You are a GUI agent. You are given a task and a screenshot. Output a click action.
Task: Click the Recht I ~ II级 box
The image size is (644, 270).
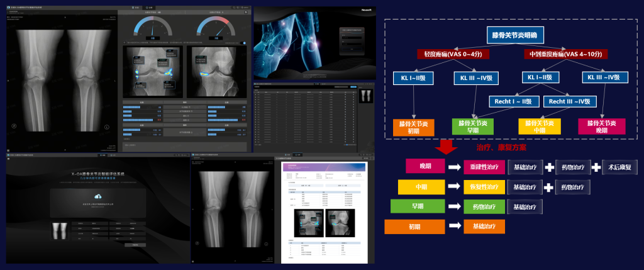[512, 101]
